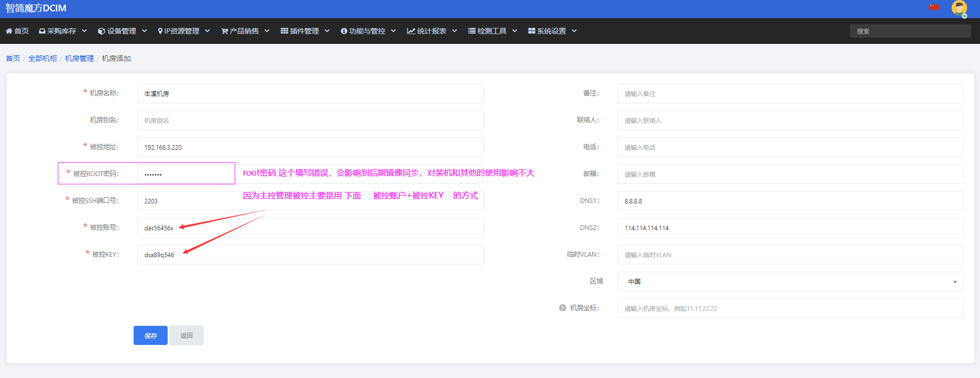
Task: Click the 返回 back button
Action: [x=187, y=336]
